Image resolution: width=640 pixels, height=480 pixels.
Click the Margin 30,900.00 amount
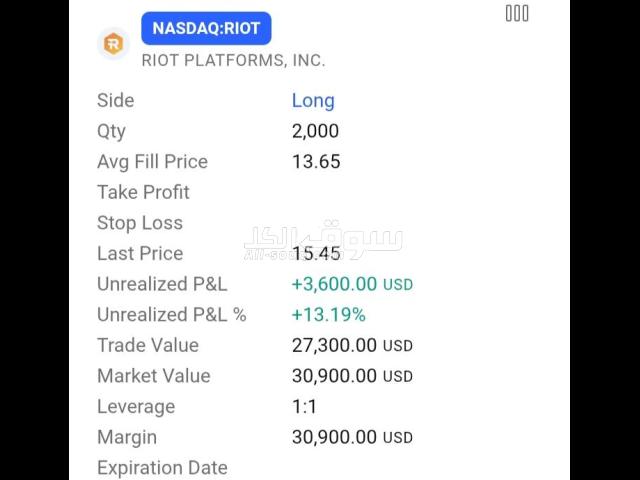[334, 437]
